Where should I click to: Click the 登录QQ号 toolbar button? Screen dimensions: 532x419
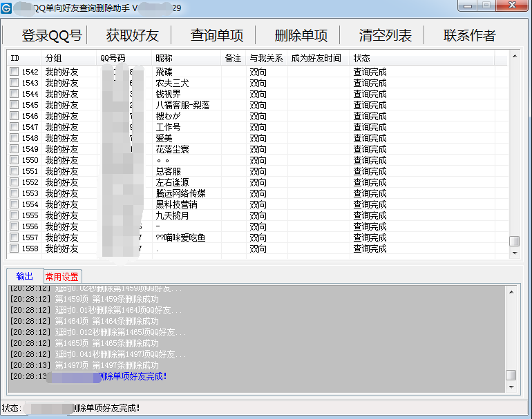click(x=52, y=35)
